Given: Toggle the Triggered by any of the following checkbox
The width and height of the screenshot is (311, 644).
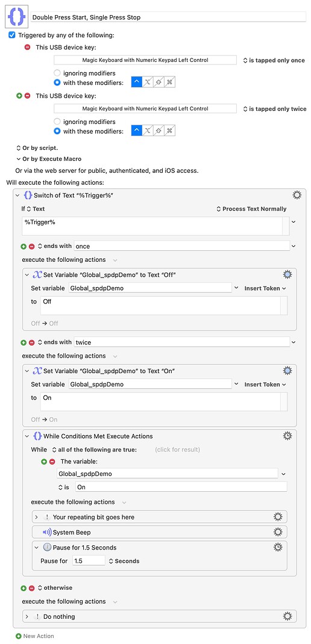Looking at the screenshot, I should 12,36.
